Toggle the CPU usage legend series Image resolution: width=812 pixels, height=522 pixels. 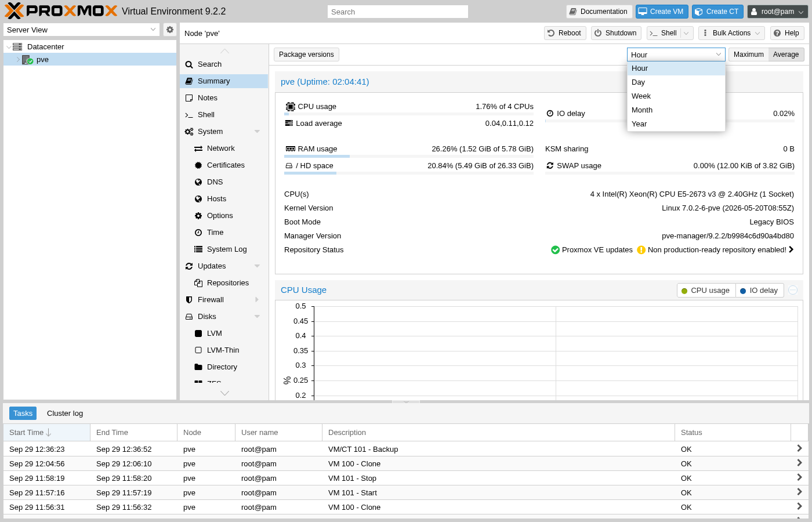click(x=706, y=291)
